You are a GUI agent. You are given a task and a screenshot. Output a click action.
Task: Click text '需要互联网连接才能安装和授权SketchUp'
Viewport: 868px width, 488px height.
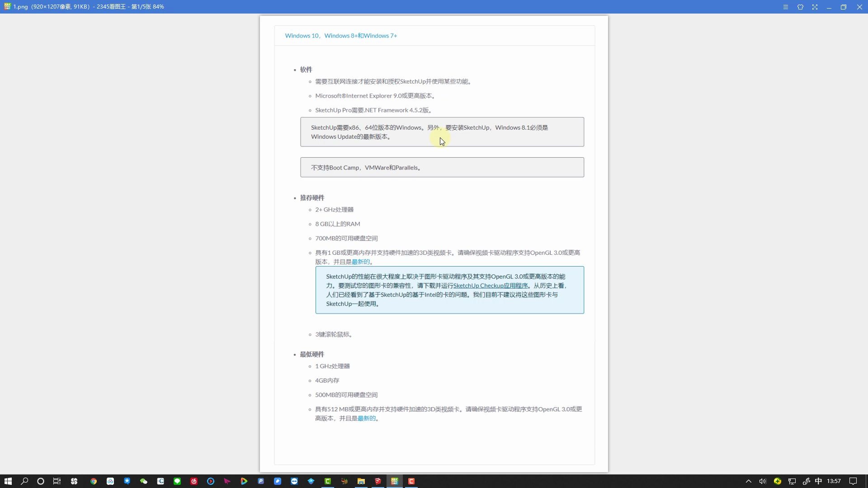point(370,82)
